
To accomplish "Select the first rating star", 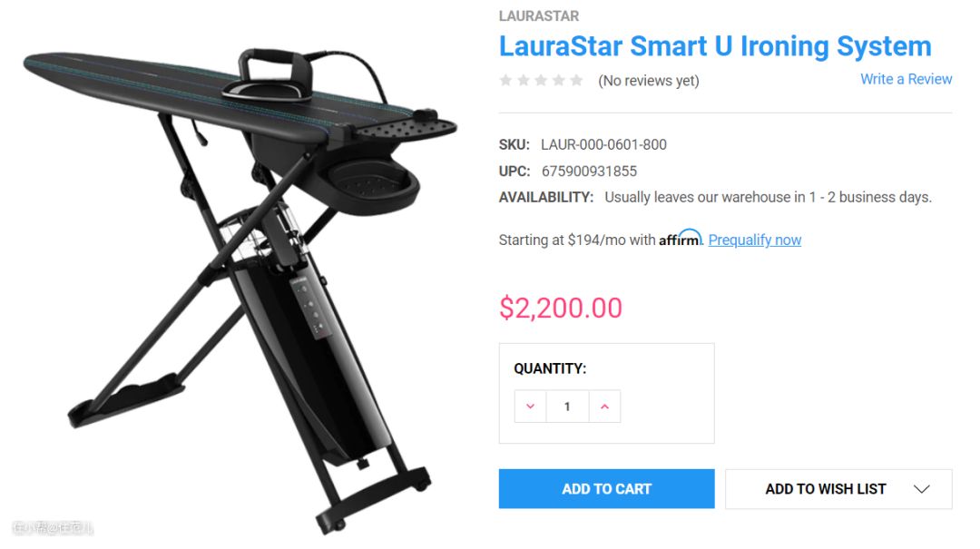I will click(505, 80).
